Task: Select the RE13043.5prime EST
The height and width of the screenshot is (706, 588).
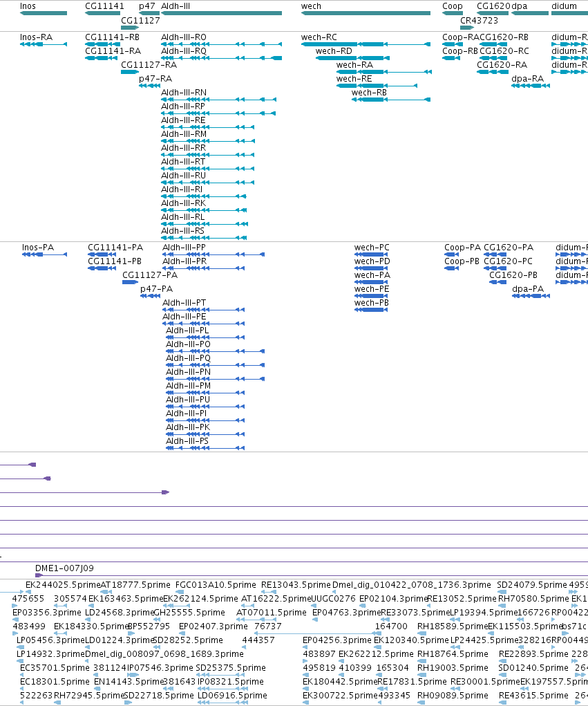Action: pos(269,592)
